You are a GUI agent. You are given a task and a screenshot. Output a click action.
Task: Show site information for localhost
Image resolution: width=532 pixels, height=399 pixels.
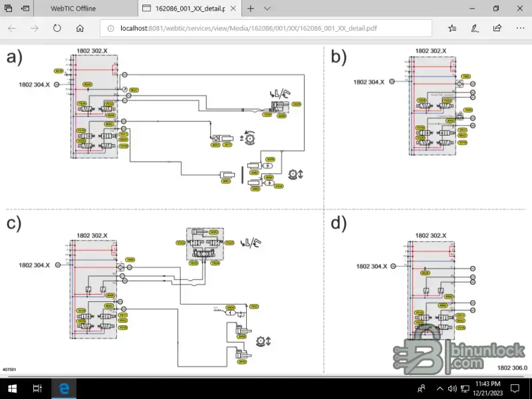[x=110, y=29]
